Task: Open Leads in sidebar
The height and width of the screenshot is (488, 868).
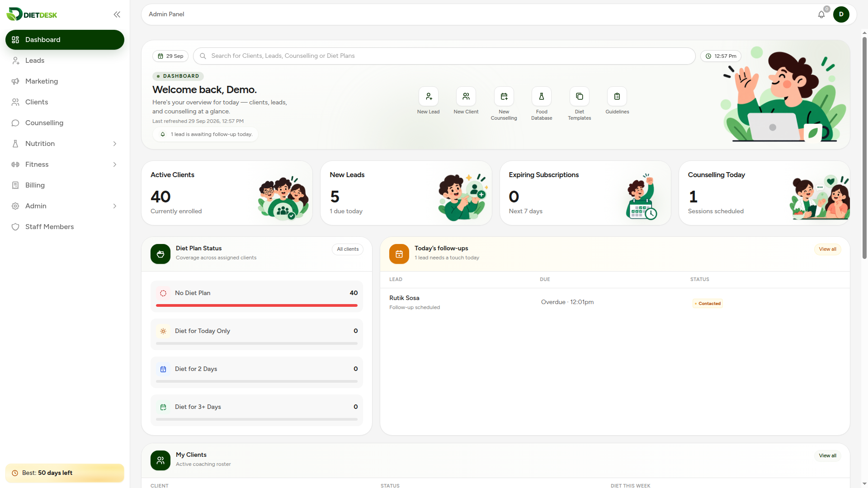Action: pos(65,61)
